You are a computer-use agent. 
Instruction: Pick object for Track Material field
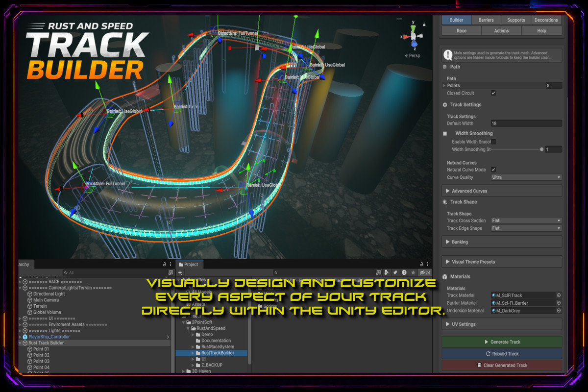[x=559, y=295]
